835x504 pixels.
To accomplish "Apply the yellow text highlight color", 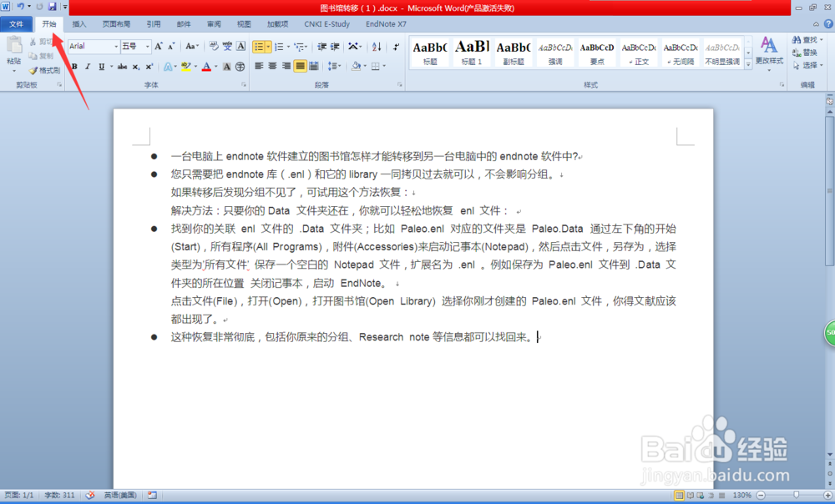I will [x=186, y=67].
